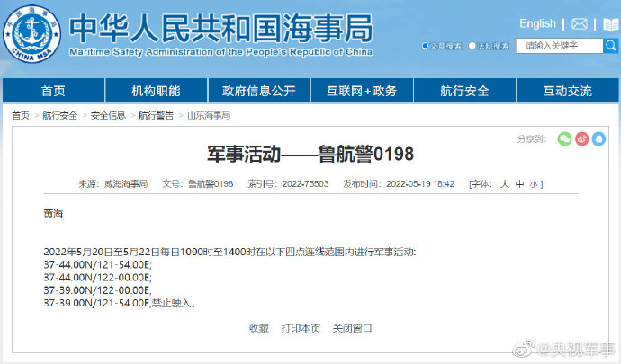Click the article title 军事活动——鲁航警0198
The height and width of the screenshot is (364, 621).
310,154
